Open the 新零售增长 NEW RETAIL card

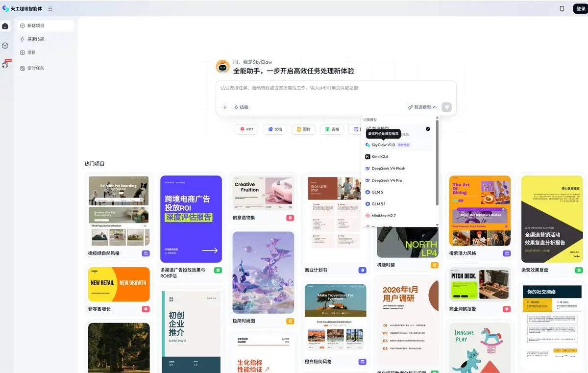119,284
